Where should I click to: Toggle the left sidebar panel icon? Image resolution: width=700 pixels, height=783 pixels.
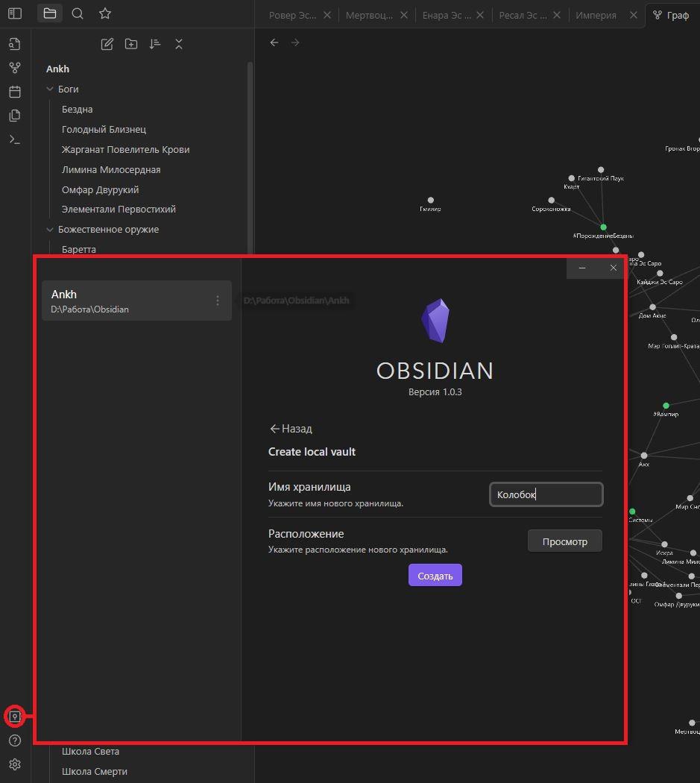[x=15, y=13]
